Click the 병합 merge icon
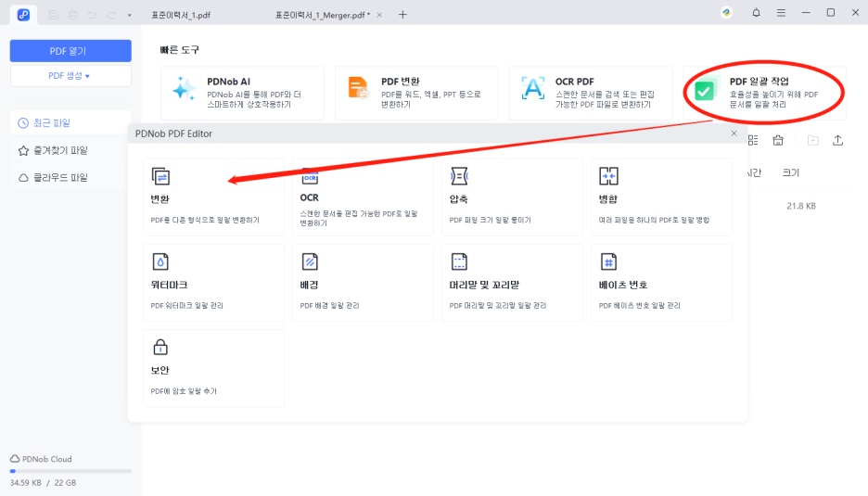The image size is (868, 496). [608, 176]
